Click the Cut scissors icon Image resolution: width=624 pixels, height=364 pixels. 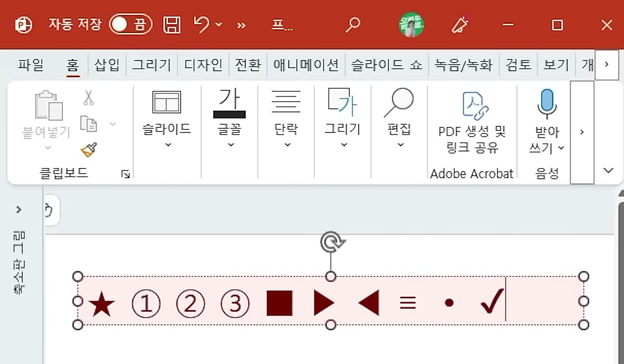pyautogui.click(x=88, y=97)
